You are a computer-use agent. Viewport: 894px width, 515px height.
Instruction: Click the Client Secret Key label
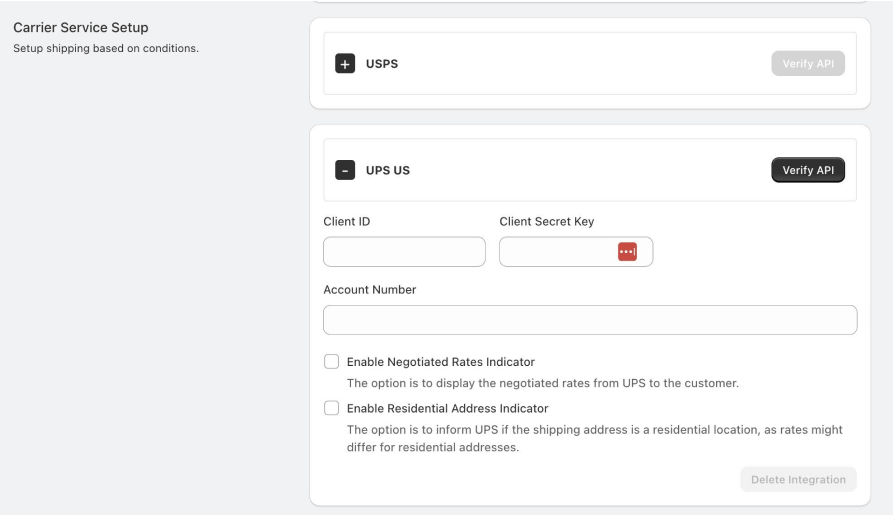[547, 221]
